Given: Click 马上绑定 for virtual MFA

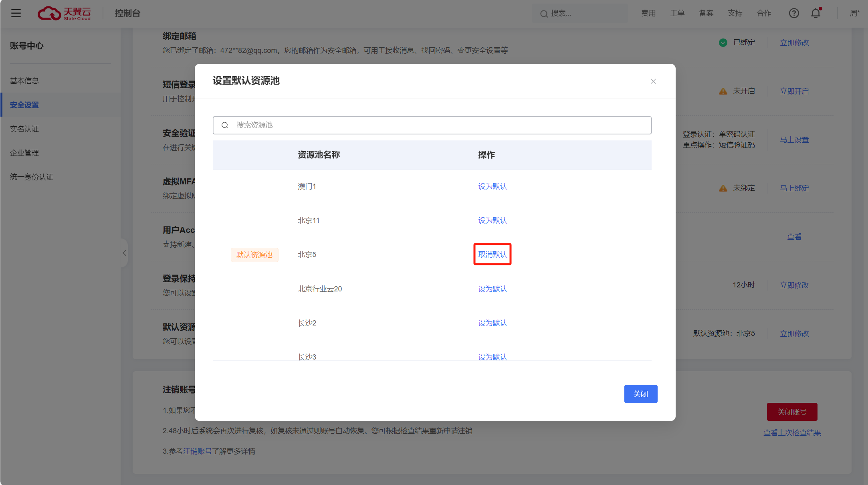Looking at the screenshot, I should [x=794, y=188].
